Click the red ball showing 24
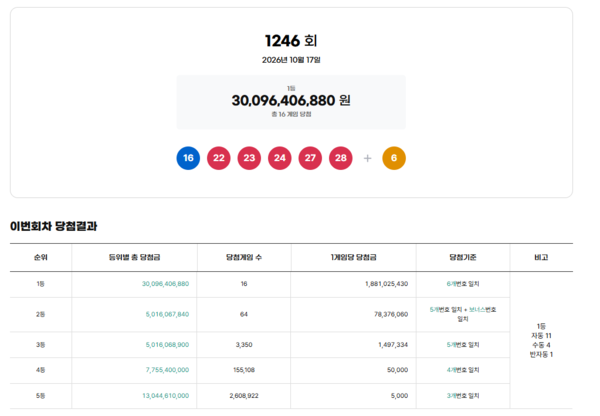 (280, 158)
